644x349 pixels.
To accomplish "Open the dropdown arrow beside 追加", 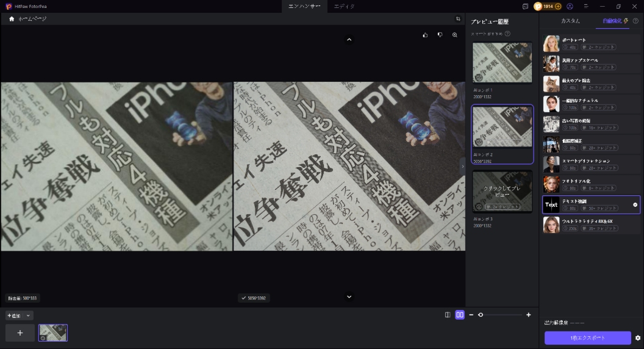I will [x=28, y=315].
